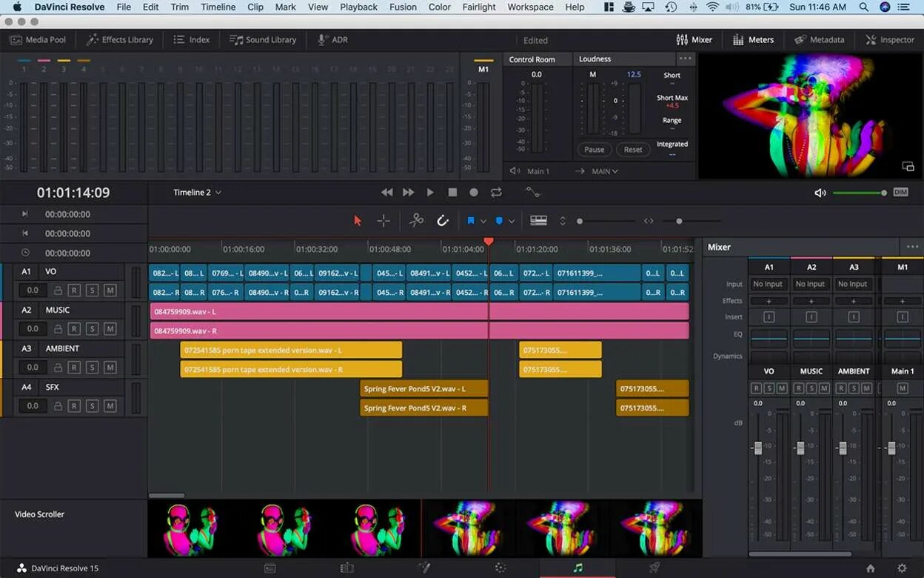924x578 pixels.
Task: Pause the loudness meter
Action: coord(595,150)
